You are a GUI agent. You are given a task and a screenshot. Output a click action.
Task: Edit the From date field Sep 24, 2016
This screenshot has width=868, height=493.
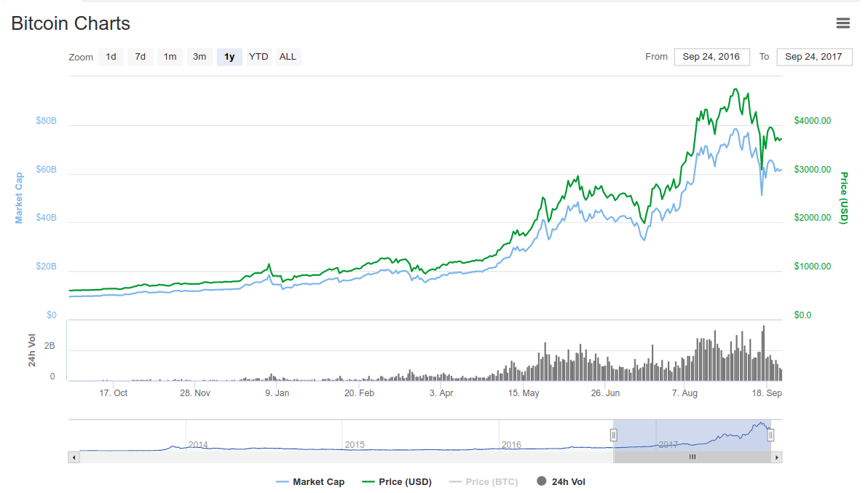pyautogui.click(x=711, y=57)
